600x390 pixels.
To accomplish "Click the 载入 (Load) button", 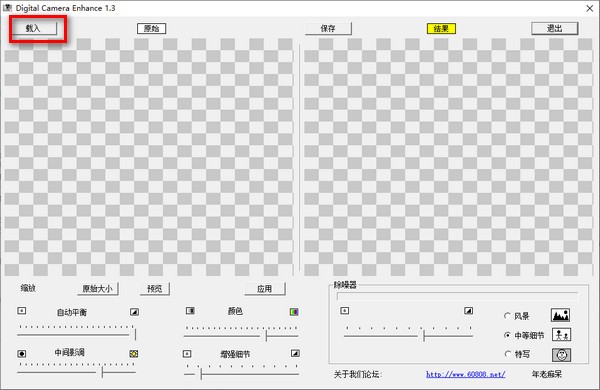I will [34, 28].
